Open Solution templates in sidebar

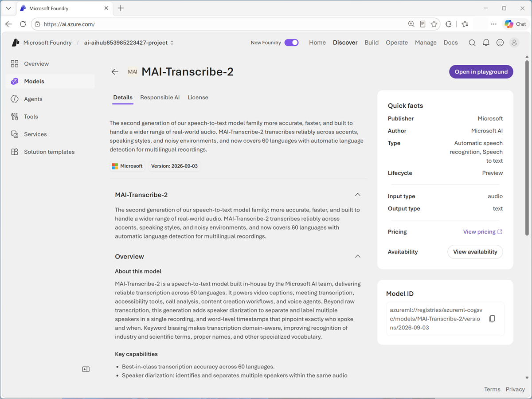pyautogui.click(x=50, y=152)
